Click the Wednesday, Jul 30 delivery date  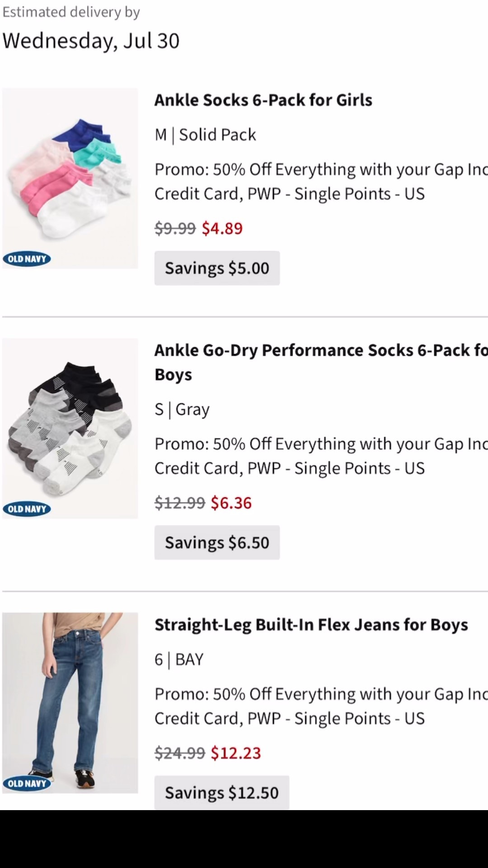(x=91, y=41)
